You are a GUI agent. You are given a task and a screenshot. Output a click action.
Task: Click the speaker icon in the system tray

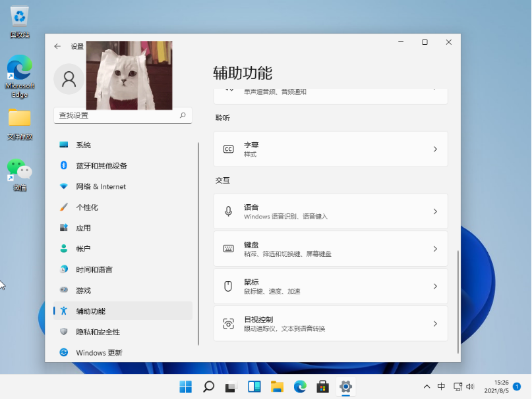[470, 387]
